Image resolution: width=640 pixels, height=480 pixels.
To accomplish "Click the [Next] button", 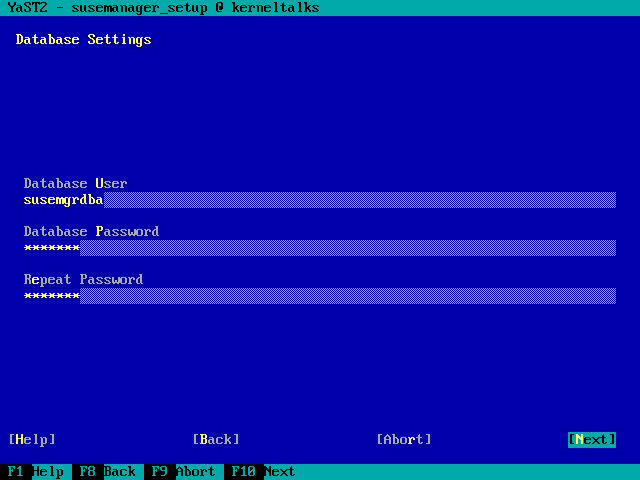I will coord(592,440).
